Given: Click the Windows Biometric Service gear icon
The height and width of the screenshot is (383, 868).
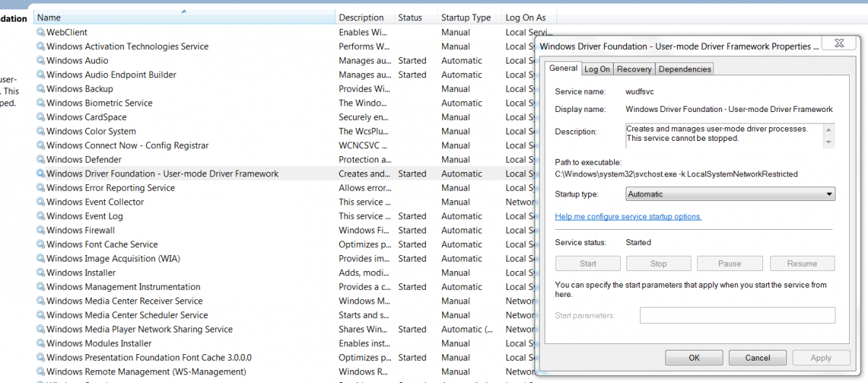Looking at the screenshot, I should pos(41,103).
